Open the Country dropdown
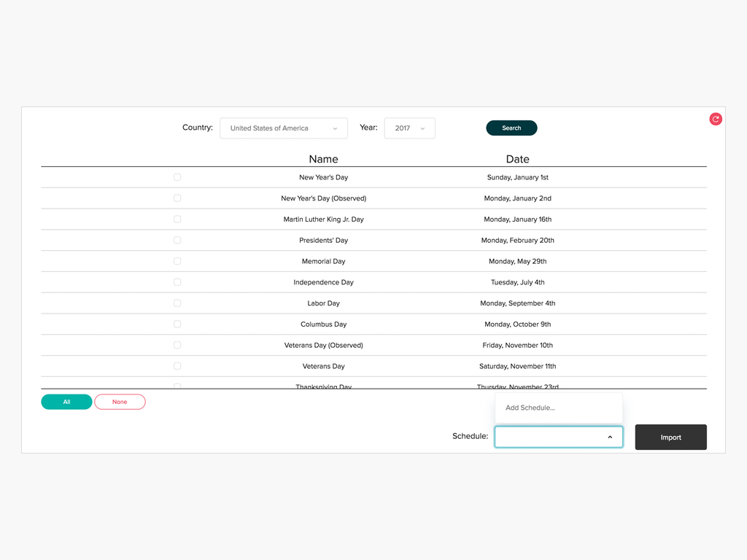 point(284,128)
